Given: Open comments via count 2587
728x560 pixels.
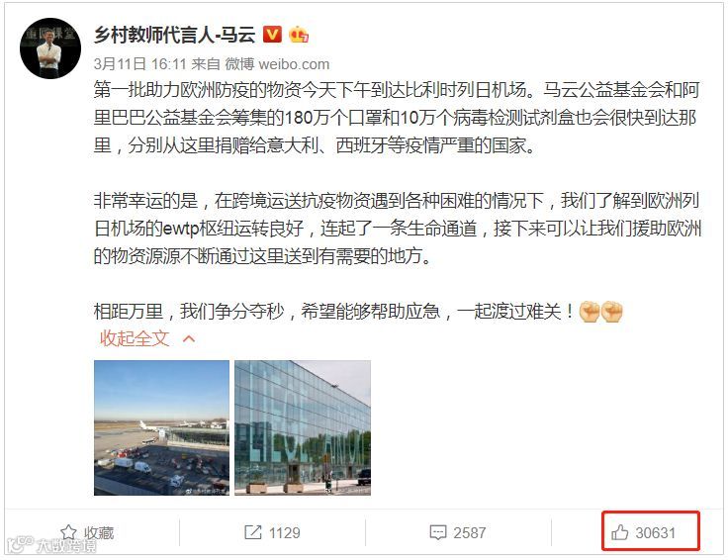Looking at the screenshot, I should [470, 532].
